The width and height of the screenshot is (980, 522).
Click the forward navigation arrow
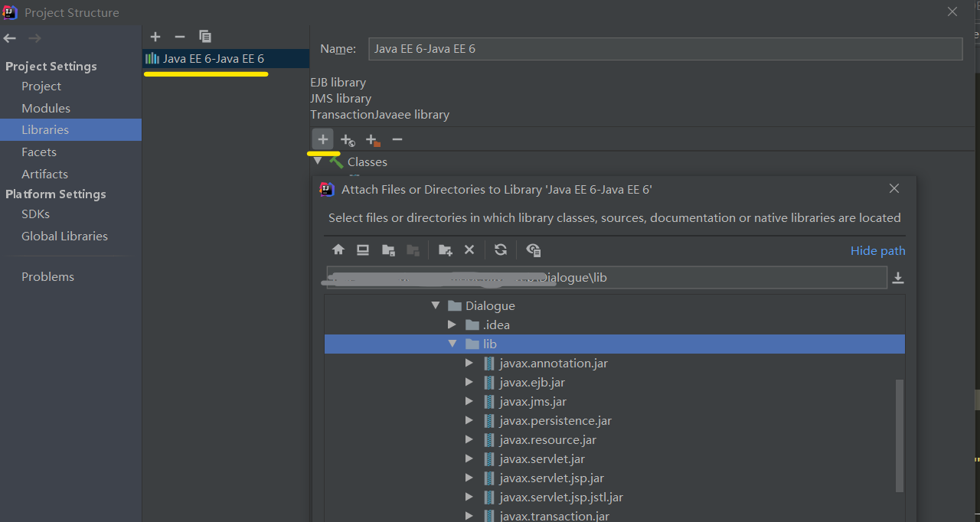click(x=34, y=38)
